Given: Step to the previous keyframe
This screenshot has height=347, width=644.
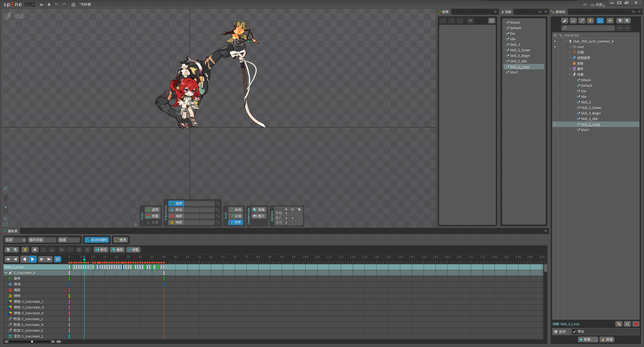Looking at the screenshot, I should (x=15, y=259).
